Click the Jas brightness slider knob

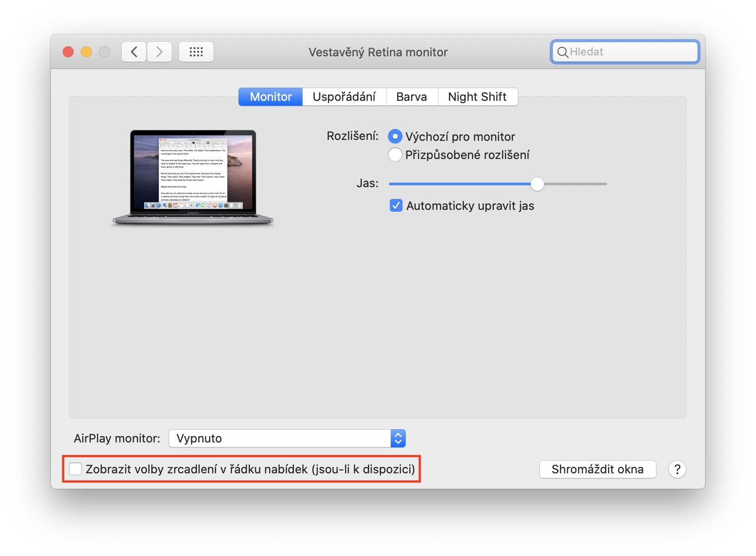537,184
